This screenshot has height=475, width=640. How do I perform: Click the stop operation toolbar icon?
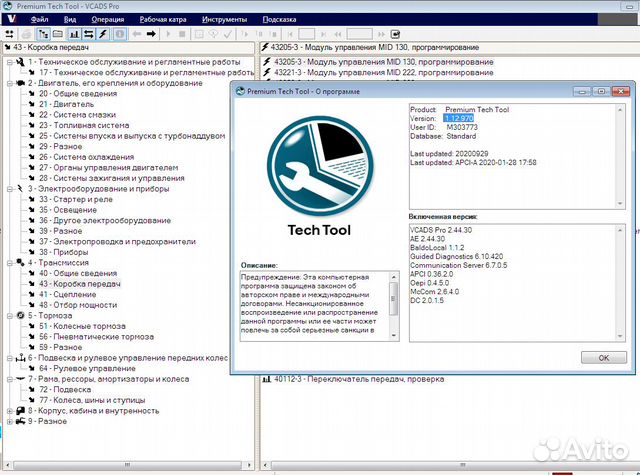coord(182,34)
